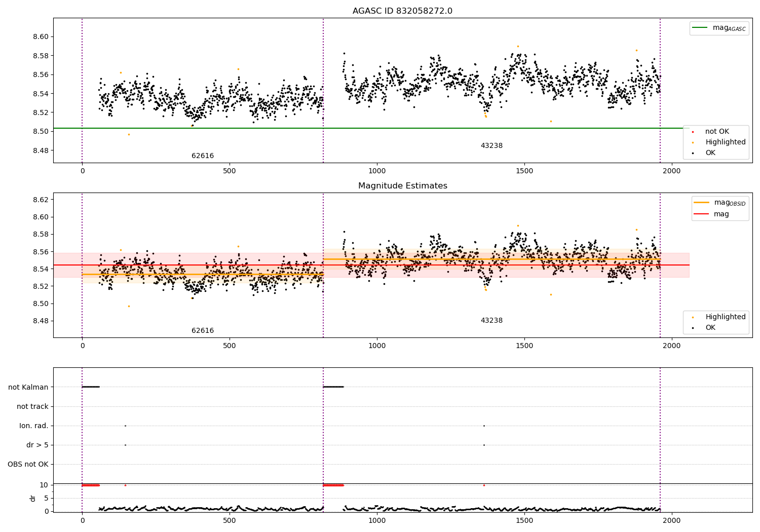Screen dimensions: 760x532
Task: Click the '8.60' y-tick in top plot
Action: point(41,37)
